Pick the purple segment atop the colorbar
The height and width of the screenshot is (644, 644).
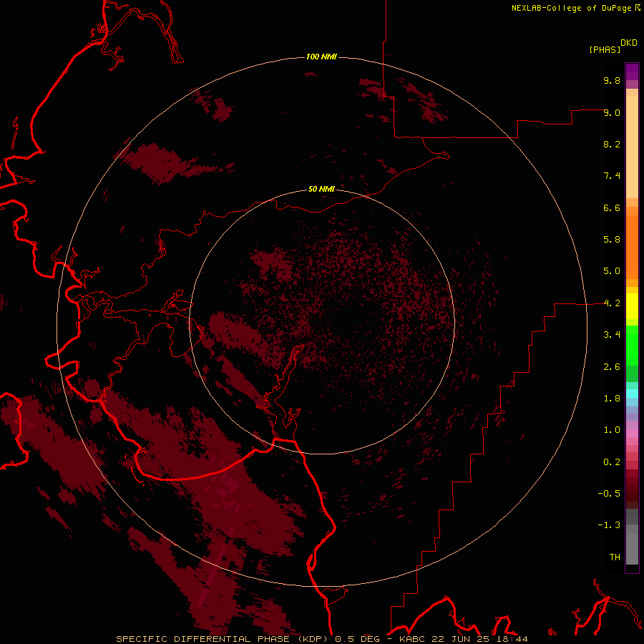click(x=632, y=72)
